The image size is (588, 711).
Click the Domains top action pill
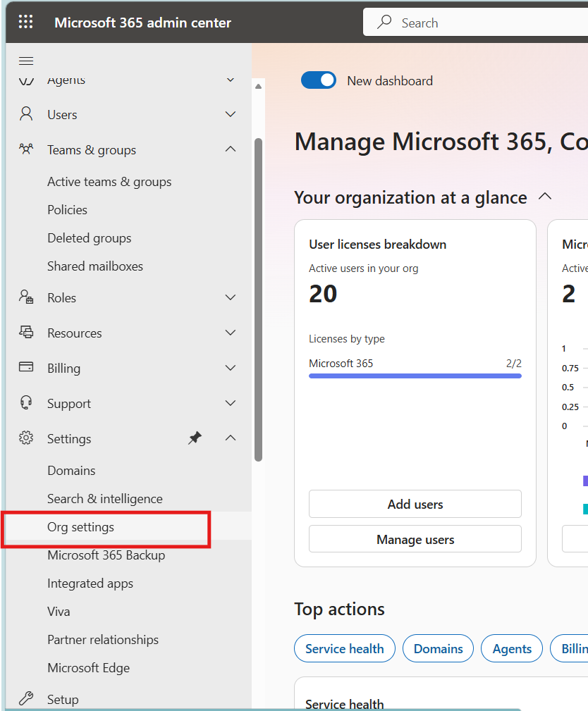pos(439,648)
